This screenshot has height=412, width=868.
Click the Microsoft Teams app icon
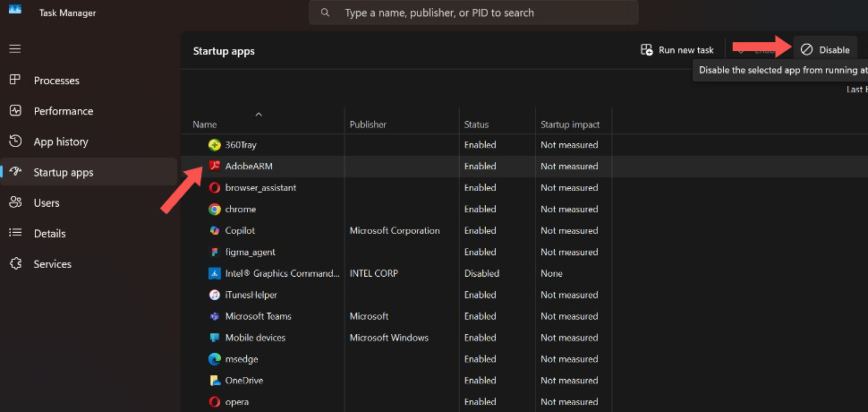pos(215,316)
